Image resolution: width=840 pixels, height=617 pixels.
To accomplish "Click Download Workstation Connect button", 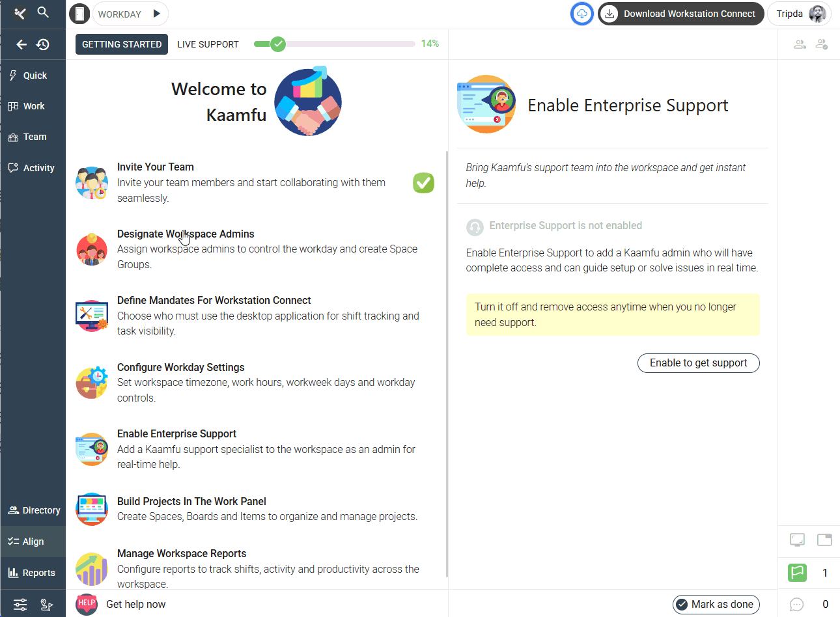I will (680, 14).
